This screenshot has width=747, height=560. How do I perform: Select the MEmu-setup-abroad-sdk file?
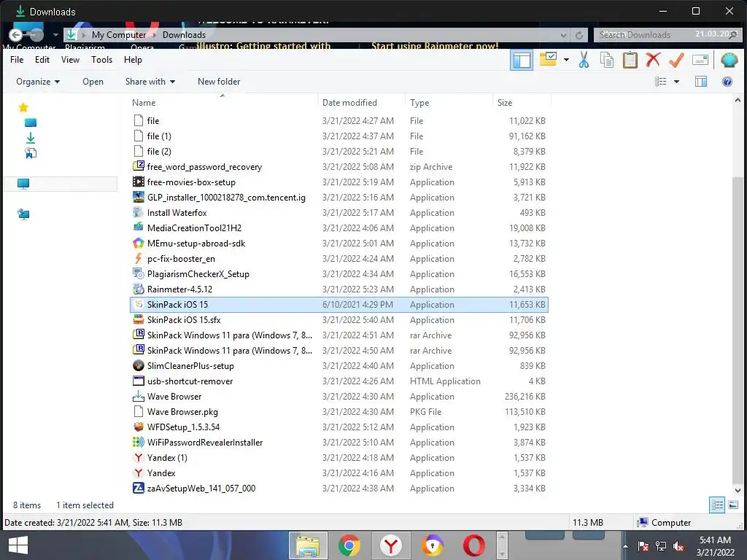[x=338, y=243]
